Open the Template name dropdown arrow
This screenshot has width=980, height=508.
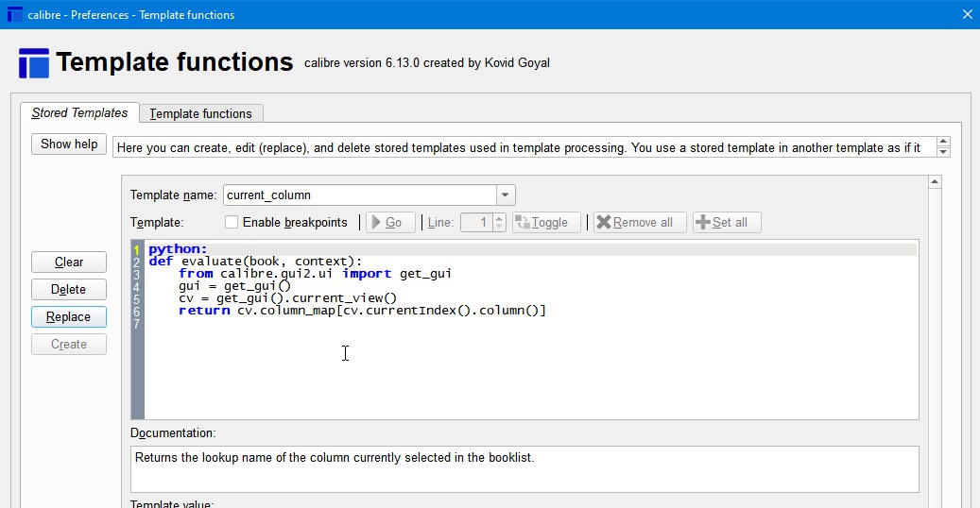[506, 195]
